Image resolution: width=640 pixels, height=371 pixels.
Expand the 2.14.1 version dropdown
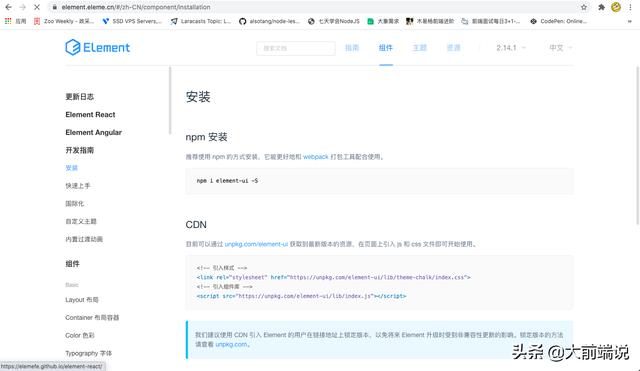click(511, 48)
